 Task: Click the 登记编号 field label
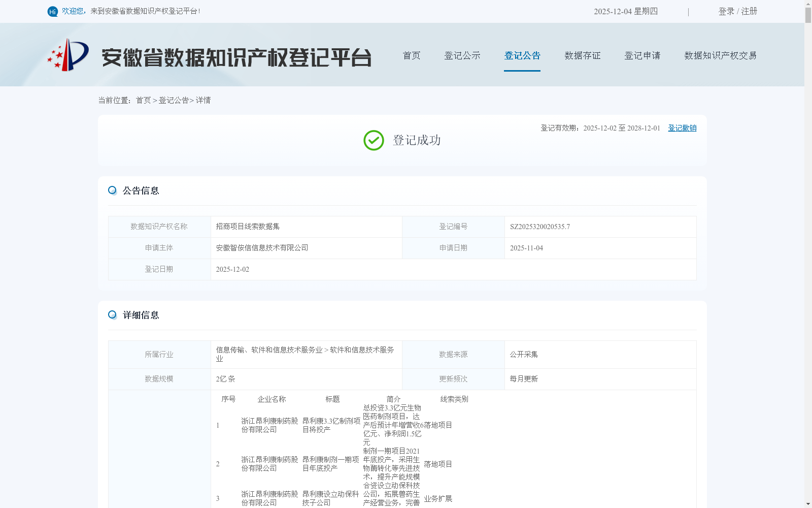(453, 227)
